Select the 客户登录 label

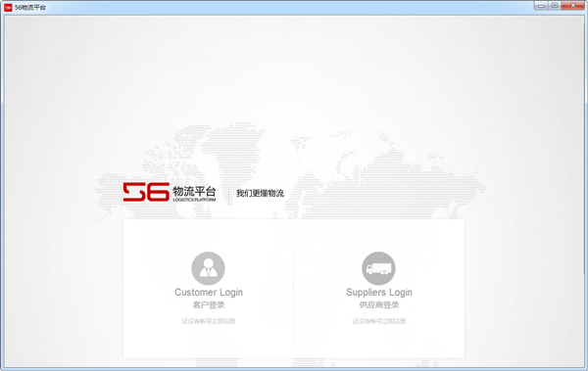[209, 305]
